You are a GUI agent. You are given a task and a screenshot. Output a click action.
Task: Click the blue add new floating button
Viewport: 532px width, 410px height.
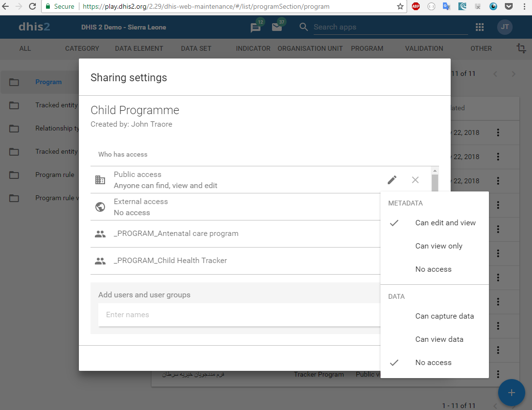[x=511, y=393]
